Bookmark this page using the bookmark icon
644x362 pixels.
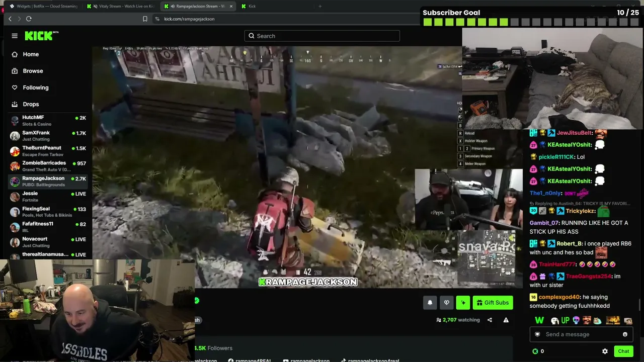[x=145, y=19]
